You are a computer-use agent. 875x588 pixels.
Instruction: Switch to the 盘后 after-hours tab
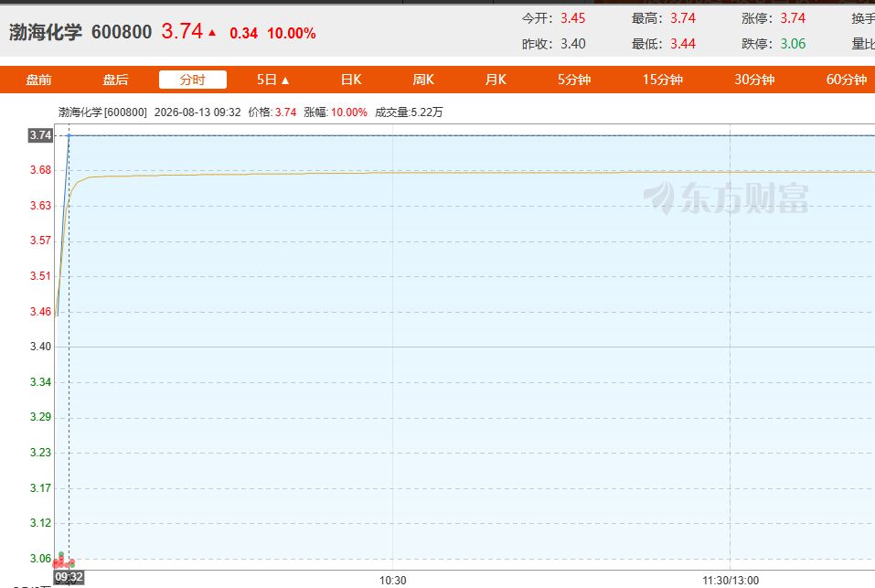pyautogui.click(x=115, y=80)
